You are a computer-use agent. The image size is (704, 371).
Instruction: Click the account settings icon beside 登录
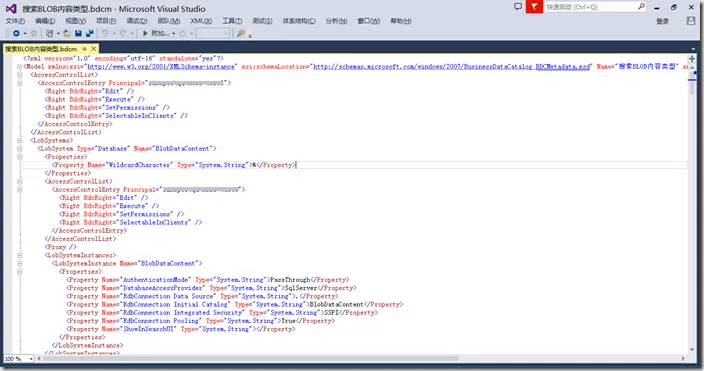[x=691, y=21]
